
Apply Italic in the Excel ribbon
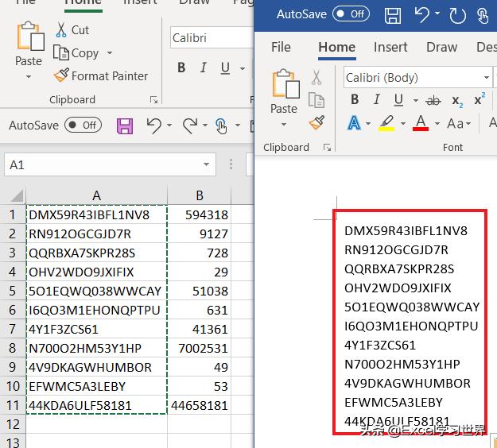[204, 68]
